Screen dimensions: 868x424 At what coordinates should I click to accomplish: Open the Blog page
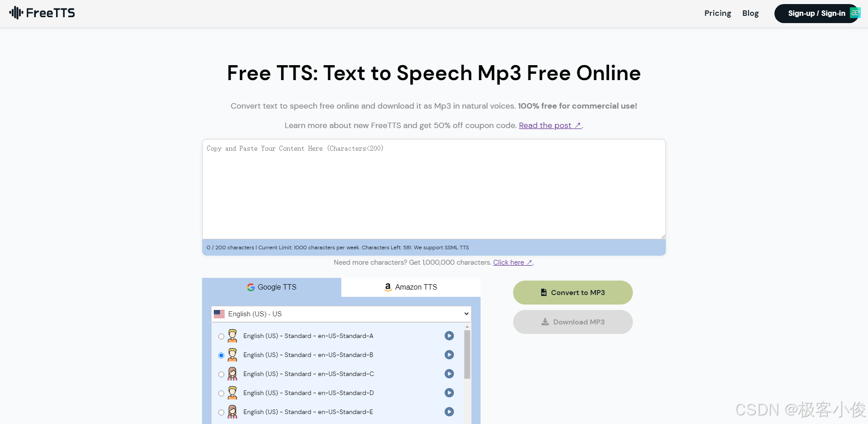(750, 13)
